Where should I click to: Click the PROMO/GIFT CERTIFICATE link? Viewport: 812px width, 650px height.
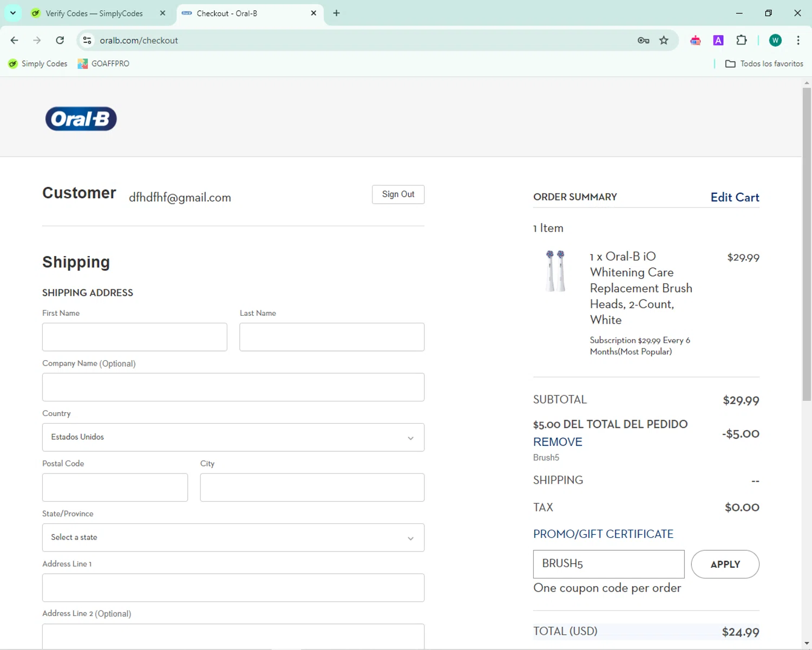click(x=603, y=534)
